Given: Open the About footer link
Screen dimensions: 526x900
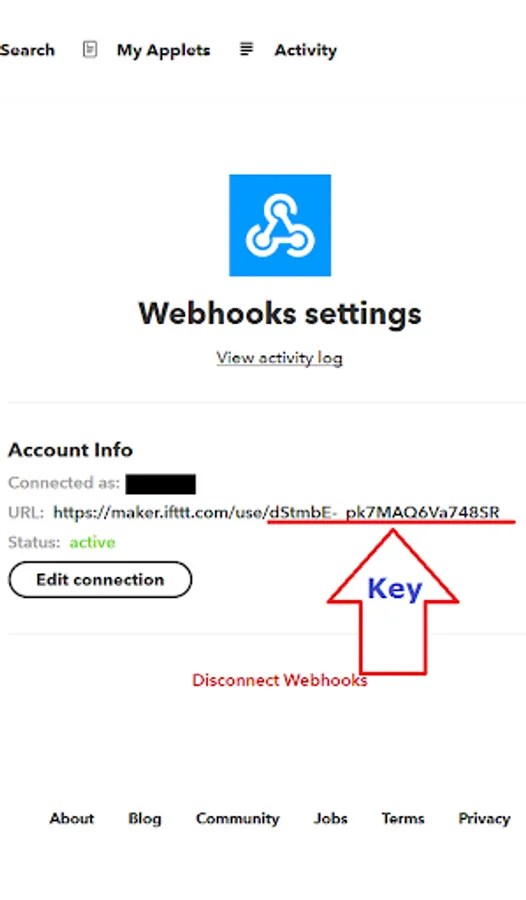Looking at the screenshot, I should click(x=72, y=818).
